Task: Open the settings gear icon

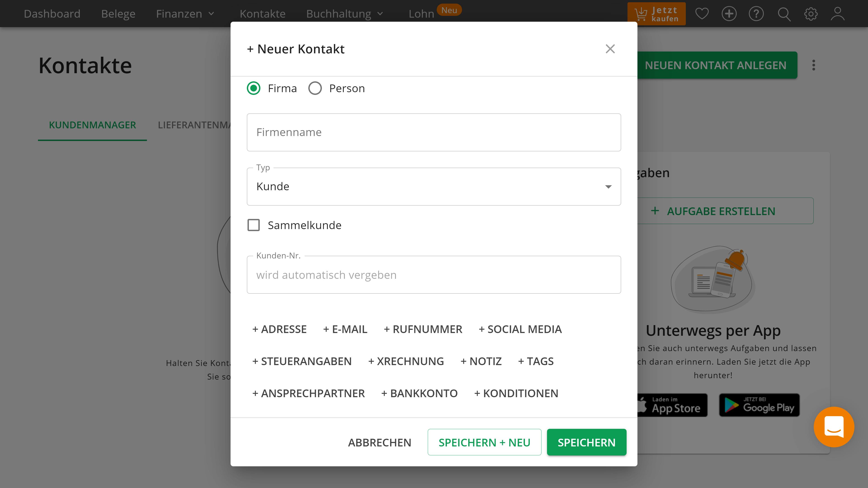Action: pos(811,14)
